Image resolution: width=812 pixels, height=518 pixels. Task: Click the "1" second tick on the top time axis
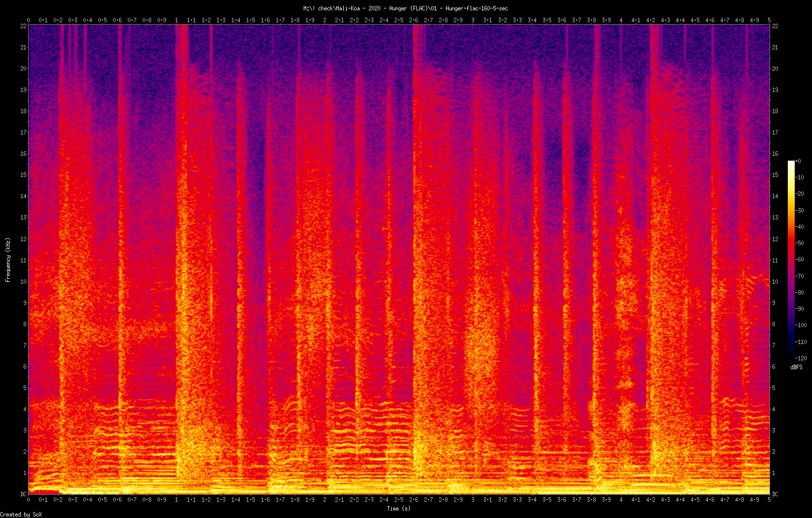pos(176,20)
